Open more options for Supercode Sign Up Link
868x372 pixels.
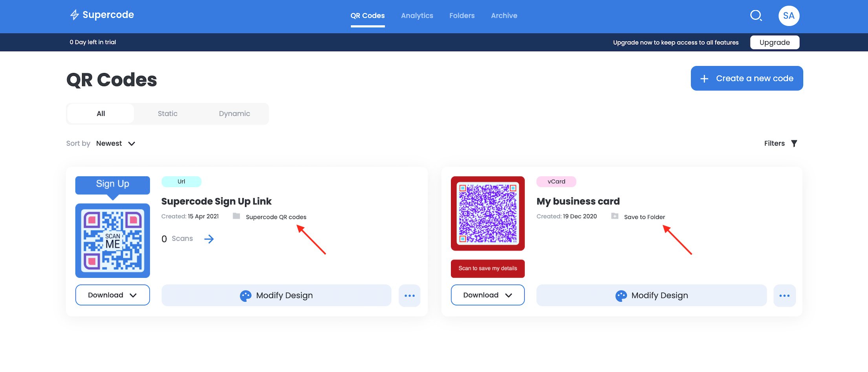pos(409,295)
